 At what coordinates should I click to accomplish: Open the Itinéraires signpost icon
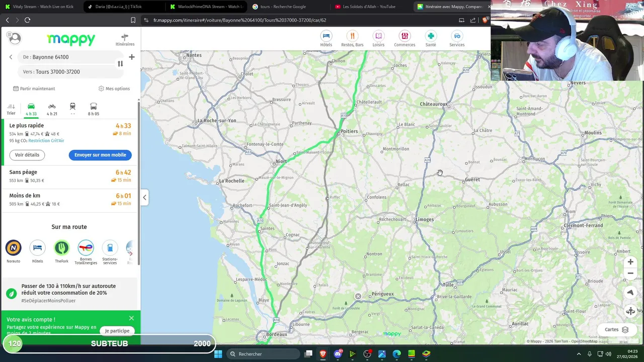125,40
